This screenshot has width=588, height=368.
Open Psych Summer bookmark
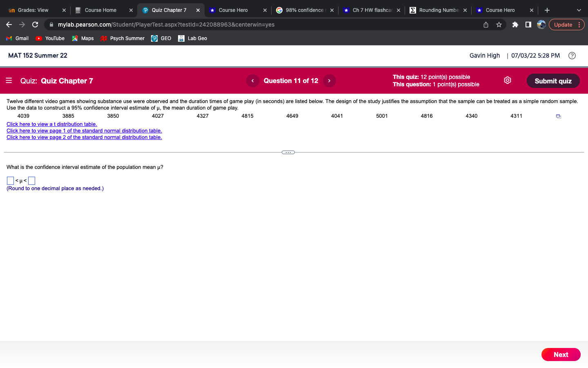(122, 38)
